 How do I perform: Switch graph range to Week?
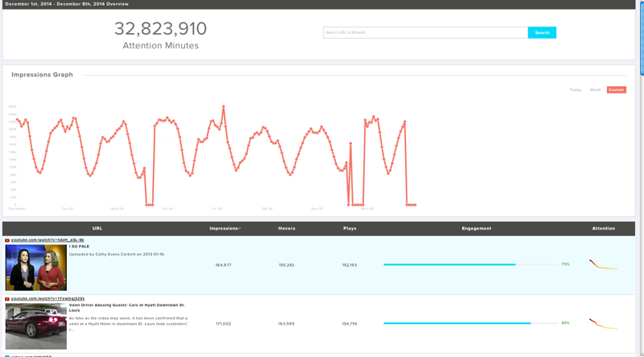(595, 90)
